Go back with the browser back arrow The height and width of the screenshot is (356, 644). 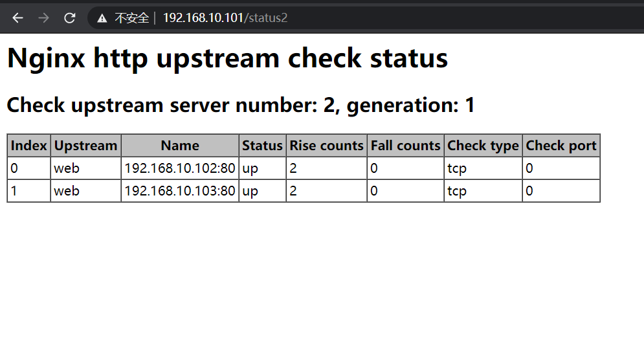tap(17, 18)
